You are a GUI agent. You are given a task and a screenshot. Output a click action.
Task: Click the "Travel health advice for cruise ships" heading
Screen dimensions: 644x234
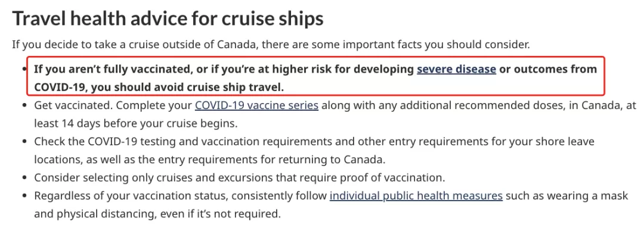click(168, 18)
